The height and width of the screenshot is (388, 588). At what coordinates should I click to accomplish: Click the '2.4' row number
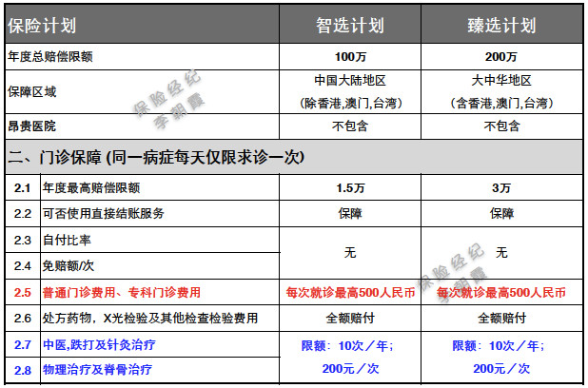[23, 266]
